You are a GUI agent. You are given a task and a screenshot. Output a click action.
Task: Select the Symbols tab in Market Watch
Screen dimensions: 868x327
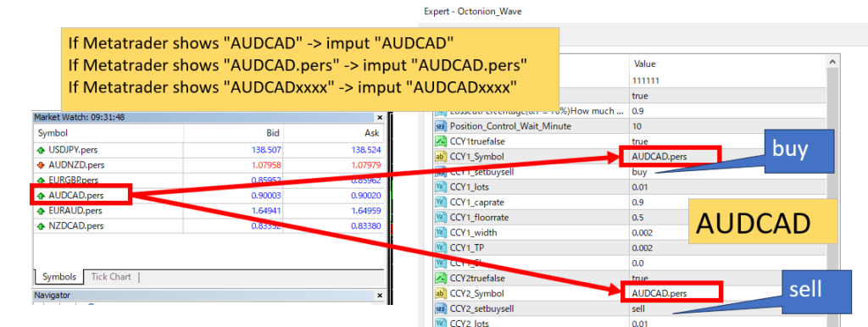pos(58,277)
